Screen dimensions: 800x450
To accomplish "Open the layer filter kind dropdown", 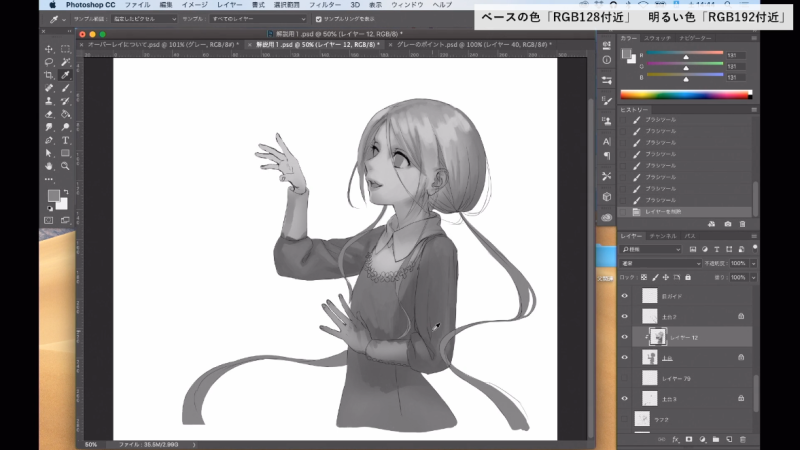I will [651, 249].
